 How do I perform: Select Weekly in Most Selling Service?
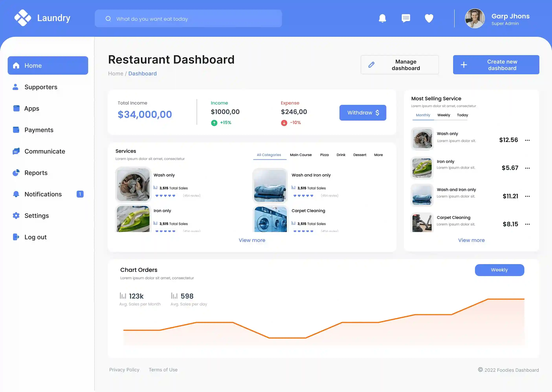[444, 115]
